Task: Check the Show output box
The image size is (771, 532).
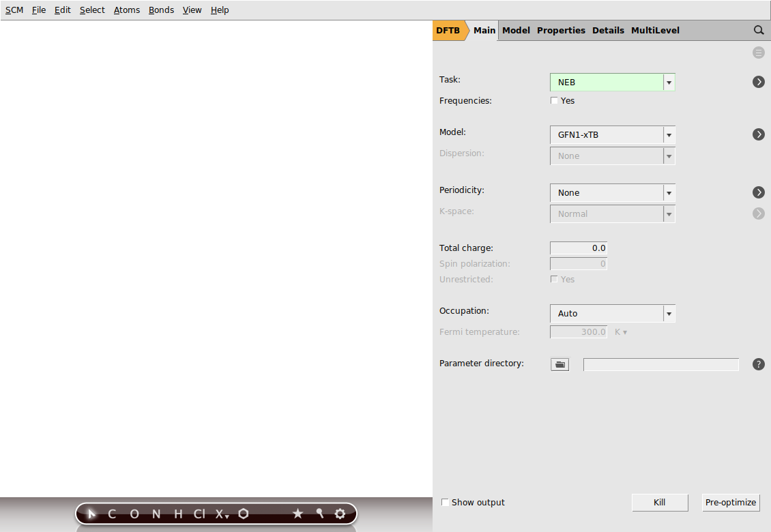Action: click(x=445, y=502)
